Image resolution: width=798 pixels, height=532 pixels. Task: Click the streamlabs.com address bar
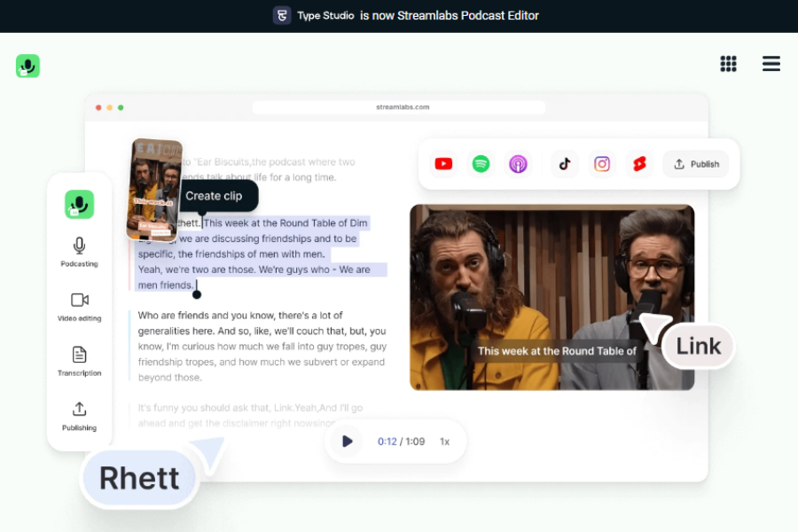pos(399,107)
